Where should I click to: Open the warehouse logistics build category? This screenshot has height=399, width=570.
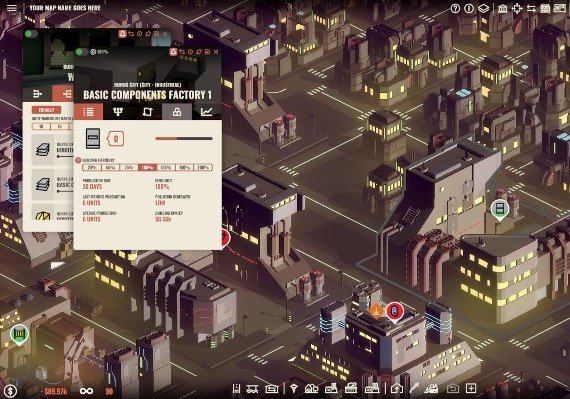pyautogui.click(x=271, y=389)
